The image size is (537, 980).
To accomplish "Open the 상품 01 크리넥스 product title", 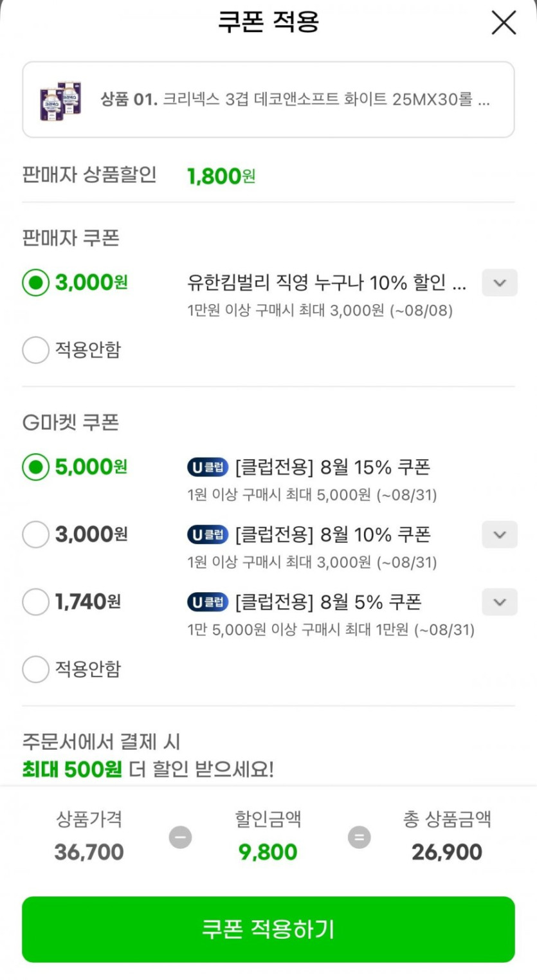I will (x=295, y=100).
